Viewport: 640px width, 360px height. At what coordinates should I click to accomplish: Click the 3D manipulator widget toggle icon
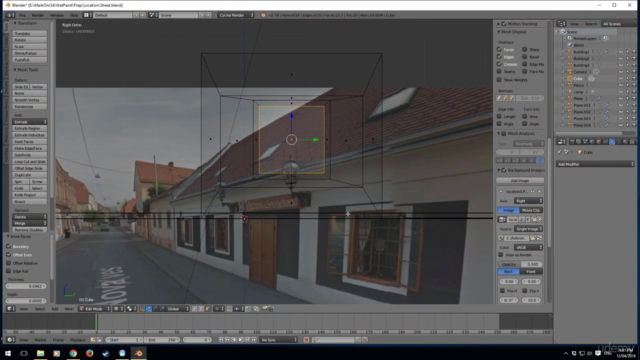tap(142, 309)
